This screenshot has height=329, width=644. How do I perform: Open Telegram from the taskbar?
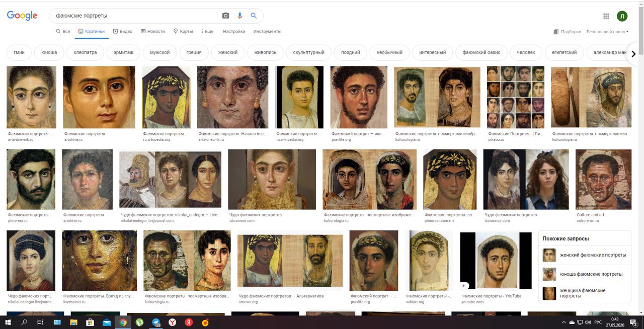click(156, 322)
